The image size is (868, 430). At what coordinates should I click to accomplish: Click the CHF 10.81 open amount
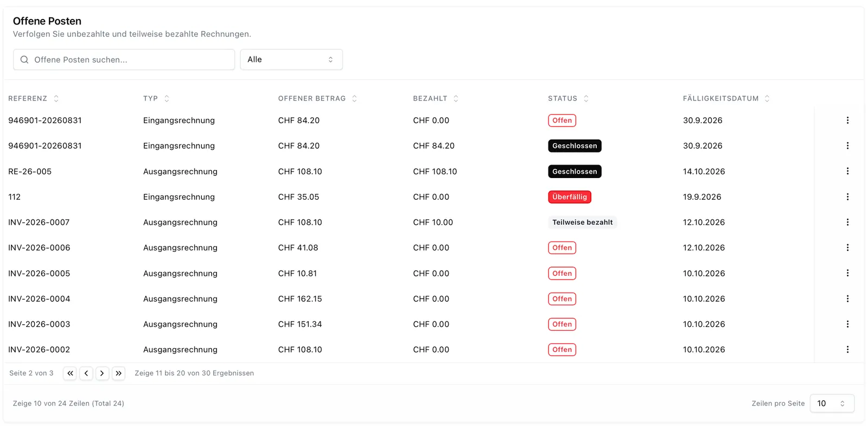(x=297, y=273)
